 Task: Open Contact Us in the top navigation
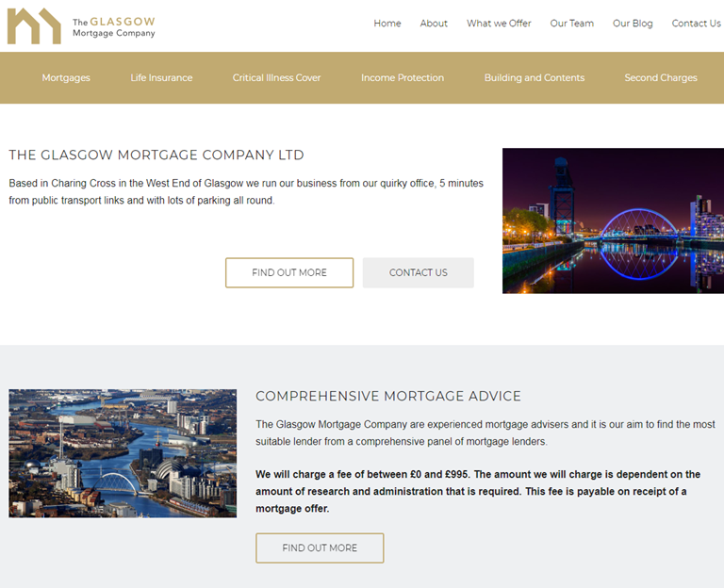696,23
